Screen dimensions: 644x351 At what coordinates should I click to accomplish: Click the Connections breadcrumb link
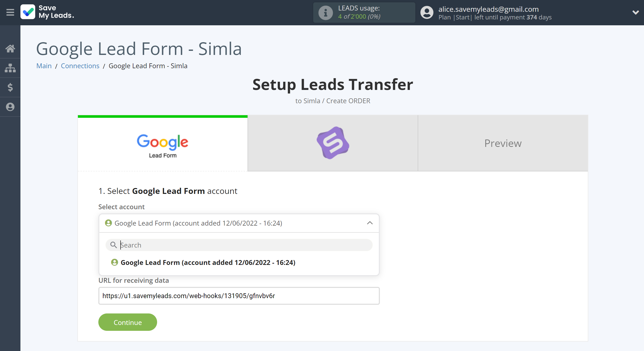coord(80,66)
